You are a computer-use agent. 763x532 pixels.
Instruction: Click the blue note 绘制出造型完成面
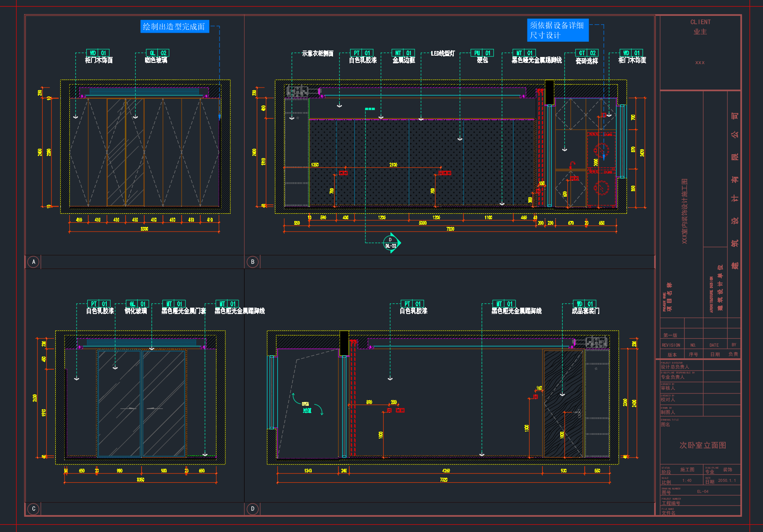[174, 26]
